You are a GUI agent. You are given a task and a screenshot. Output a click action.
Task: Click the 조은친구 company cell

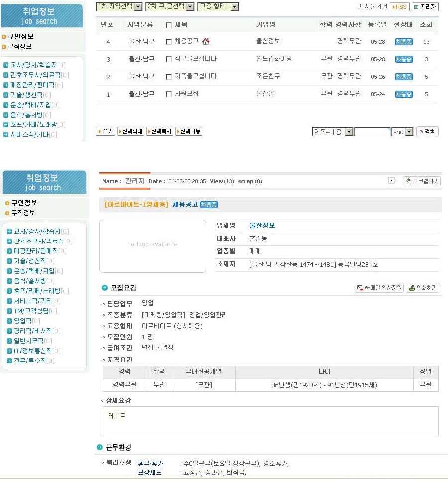click(268, 76)
